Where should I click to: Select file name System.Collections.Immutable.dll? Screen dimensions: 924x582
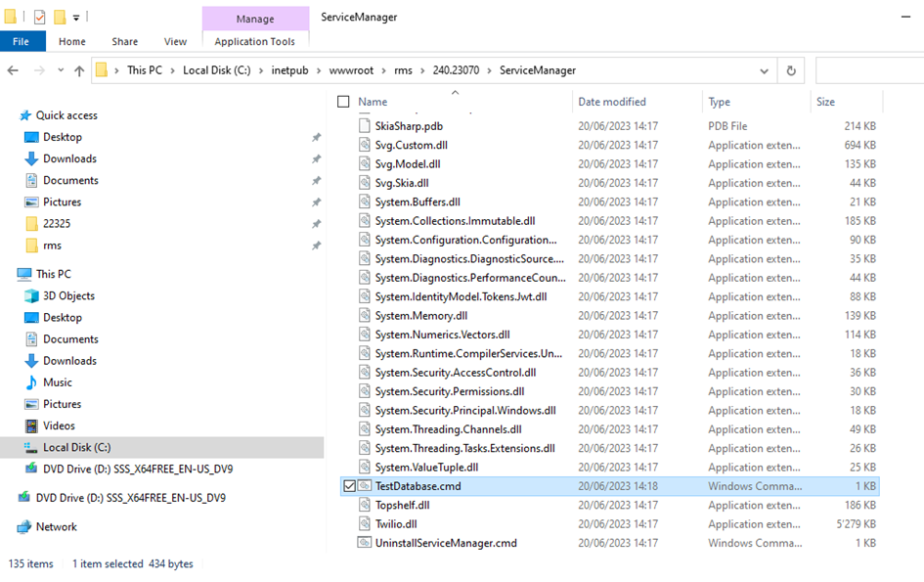455,221
